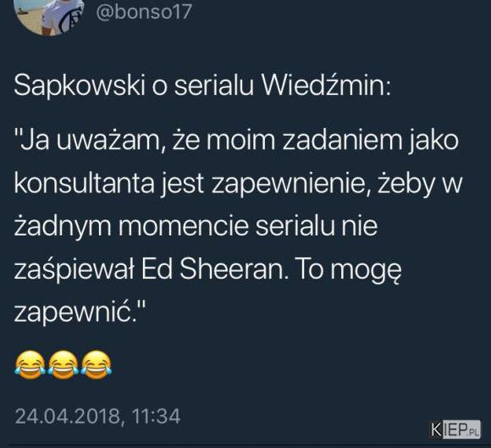The image size is (491, 448).
Task: Click the word 'Sapkowski' in the first line
Action: [x=80, y=86]
